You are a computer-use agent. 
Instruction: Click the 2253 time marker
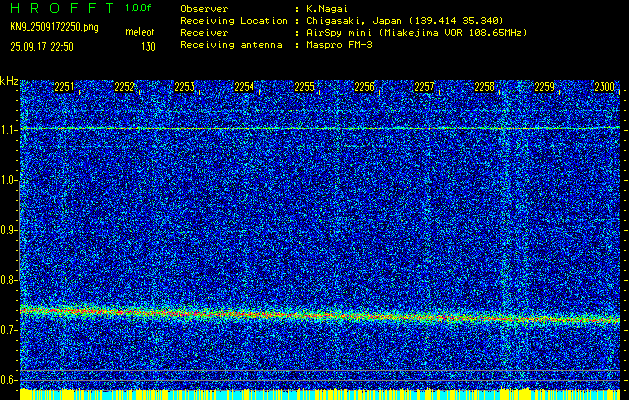pos(184,87)
